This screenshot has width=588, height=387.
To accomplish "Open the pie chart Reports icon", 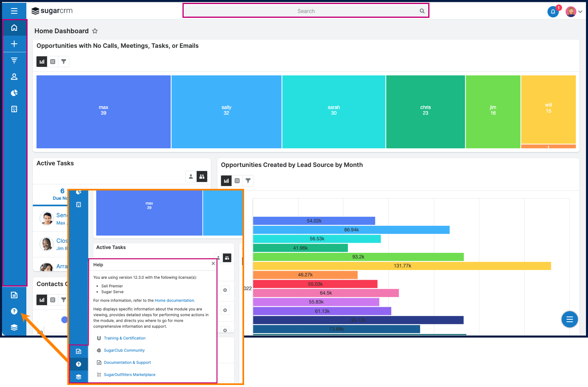I will coord(14,93).
